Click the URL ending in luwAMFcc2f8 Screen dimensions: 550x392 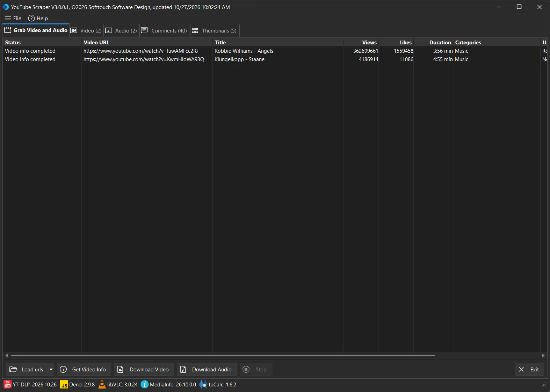[x=140, y=51]
